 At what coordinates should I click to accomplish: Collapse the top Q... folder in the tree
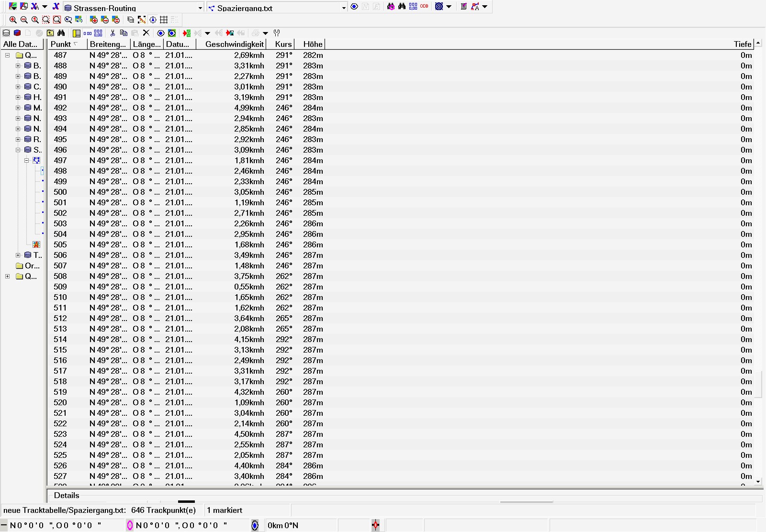click(x=8, y=55)
